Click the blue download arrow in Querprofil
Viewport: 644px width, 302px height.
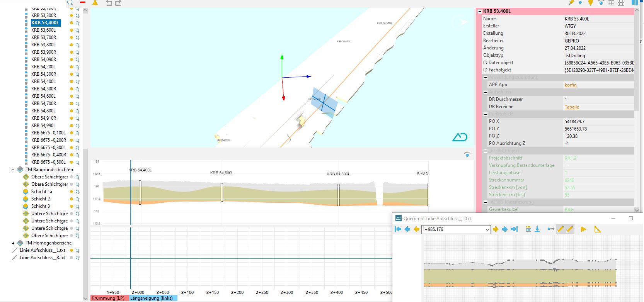[x=537, y=229]
